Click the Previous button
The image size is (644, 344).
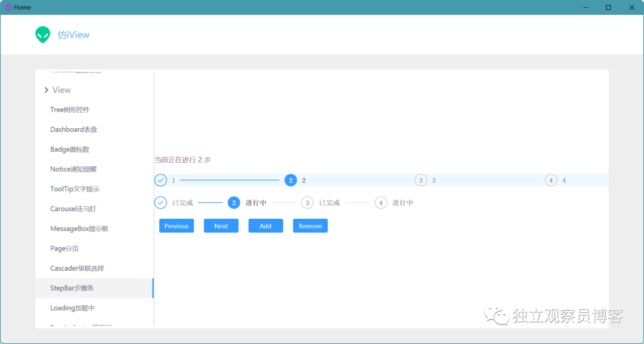click(177, 226)
